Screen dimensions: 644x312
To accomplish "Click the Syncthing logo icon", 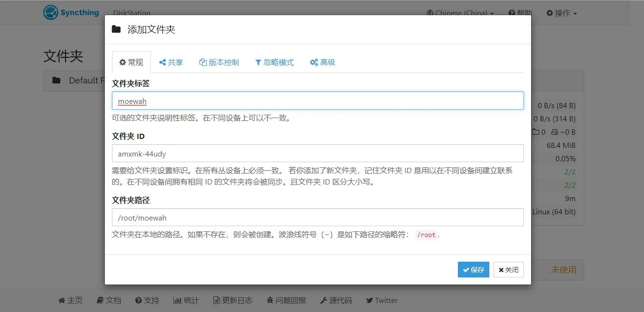I will pyautogui.click(x=50, y=12).
